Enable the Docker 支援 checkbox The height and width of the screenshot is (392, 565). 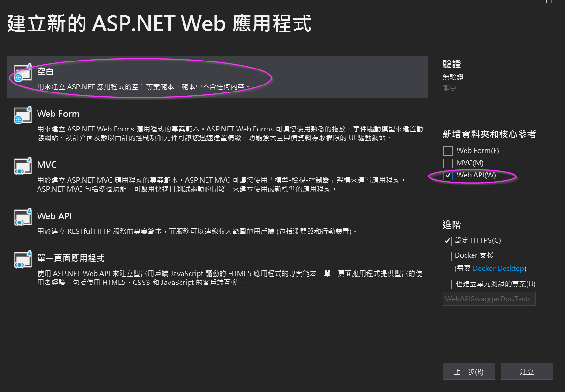(447, 256)
